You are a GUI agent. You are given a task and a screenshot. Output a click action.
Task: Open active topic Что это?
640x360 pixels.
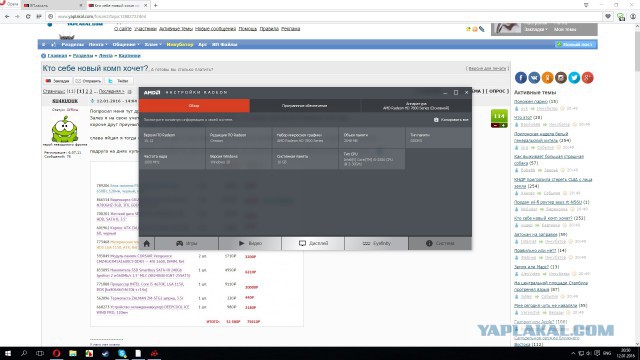pos(523,118)
